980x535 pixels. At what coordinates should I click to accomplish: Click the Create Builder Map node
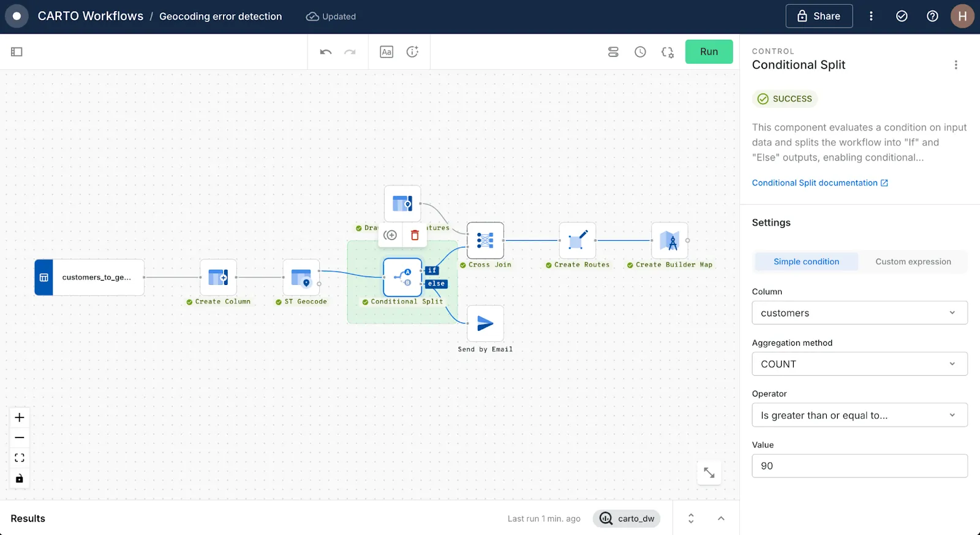669,241
